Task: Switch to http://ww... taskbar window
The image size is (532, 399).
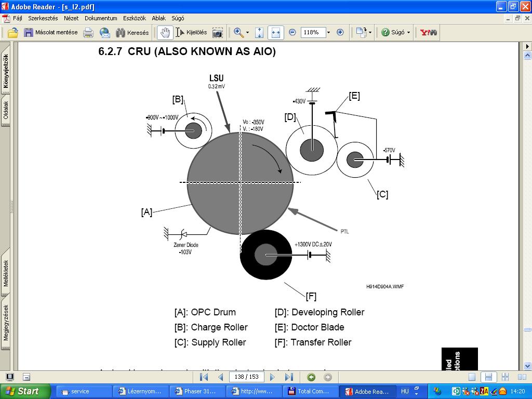Action: tap(254, 391)
